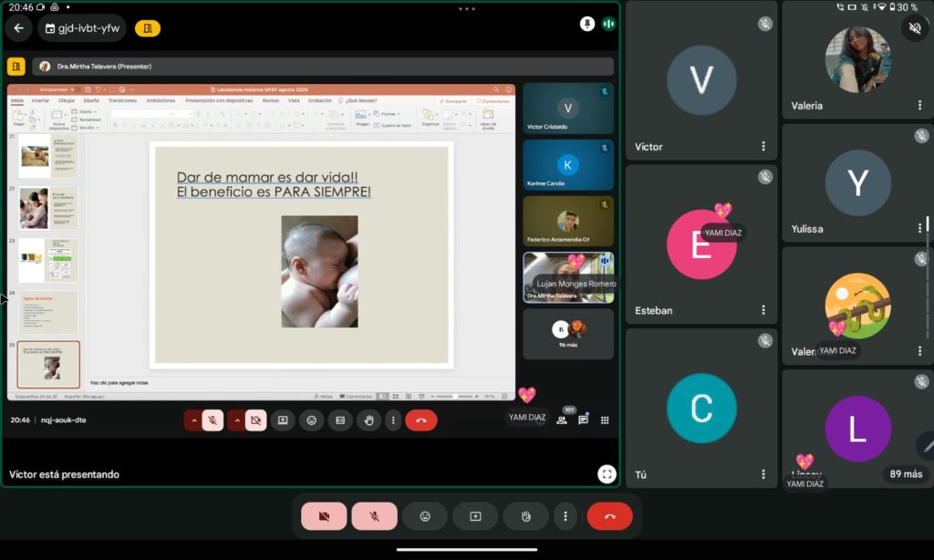Toggle the camera in the bottom call bar
Image resolution: width=934 pixels, height=560 pixels.
[324, 516]
